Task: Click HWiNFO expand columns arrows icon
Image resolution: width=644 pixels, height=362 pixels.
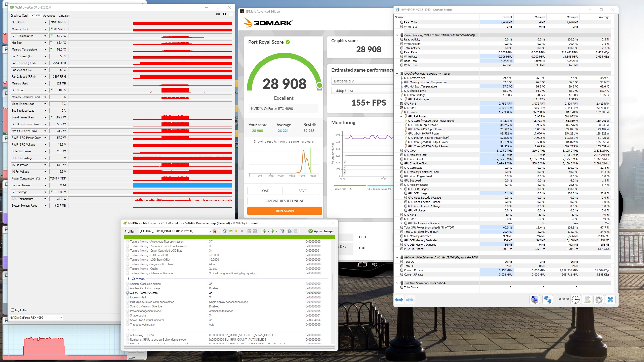Action: click(x=399, y=300)
